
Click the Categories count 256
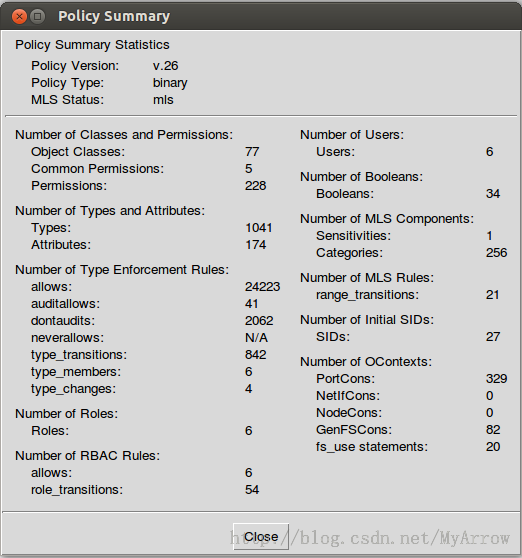point(496,253)
